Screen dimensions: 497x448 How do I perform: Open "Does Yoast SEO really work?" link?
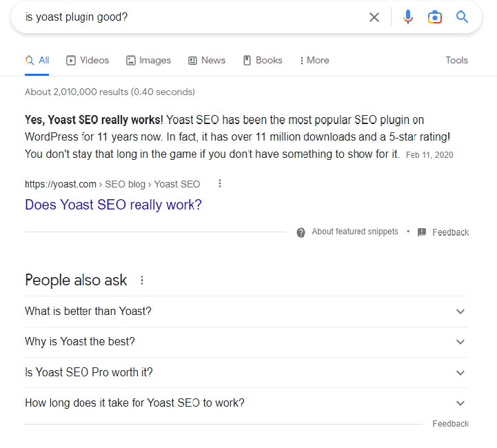click(x=113, y=205)
